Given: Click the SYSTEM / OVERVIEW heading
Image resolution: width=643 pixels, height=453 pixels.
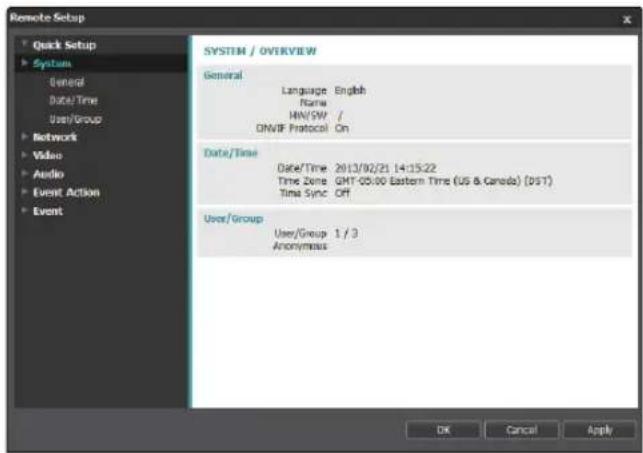Looking at the screenshot, I should (260, 51).
